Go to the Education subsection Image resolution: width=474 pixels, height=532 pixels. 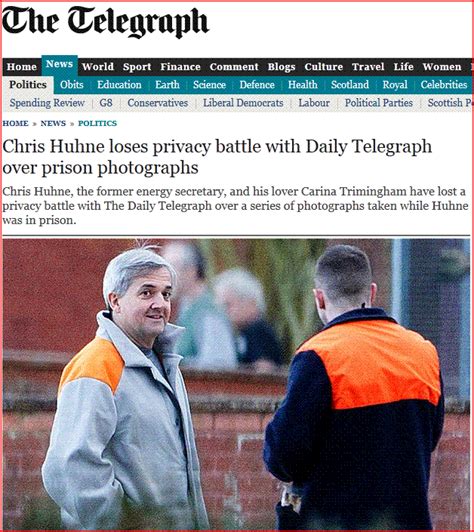click(x=119, y=84)
